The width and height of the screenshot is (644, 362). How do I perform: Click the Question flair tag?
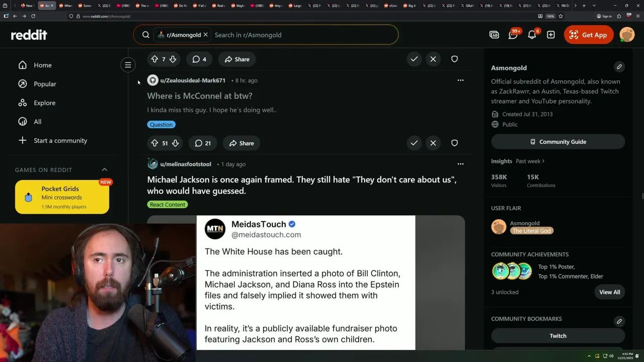[x=161, y=125]
